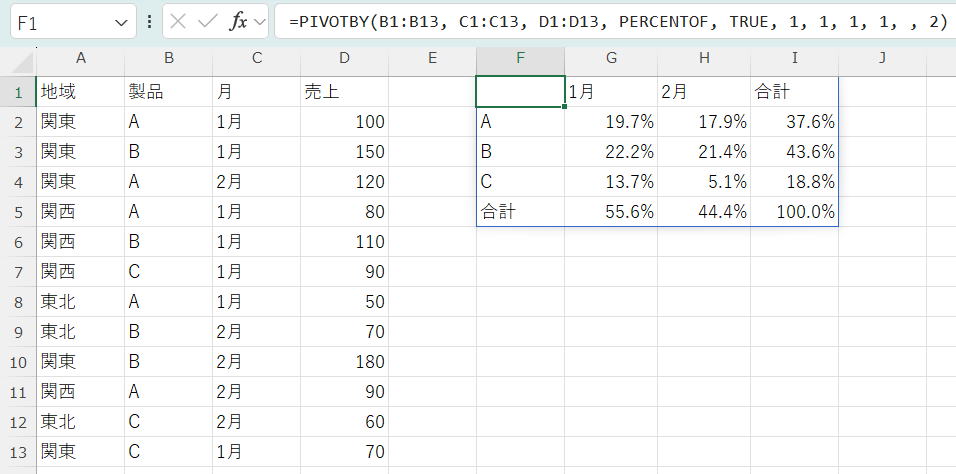Click pivot header cell G1 labeled 1月

[611, 92]
